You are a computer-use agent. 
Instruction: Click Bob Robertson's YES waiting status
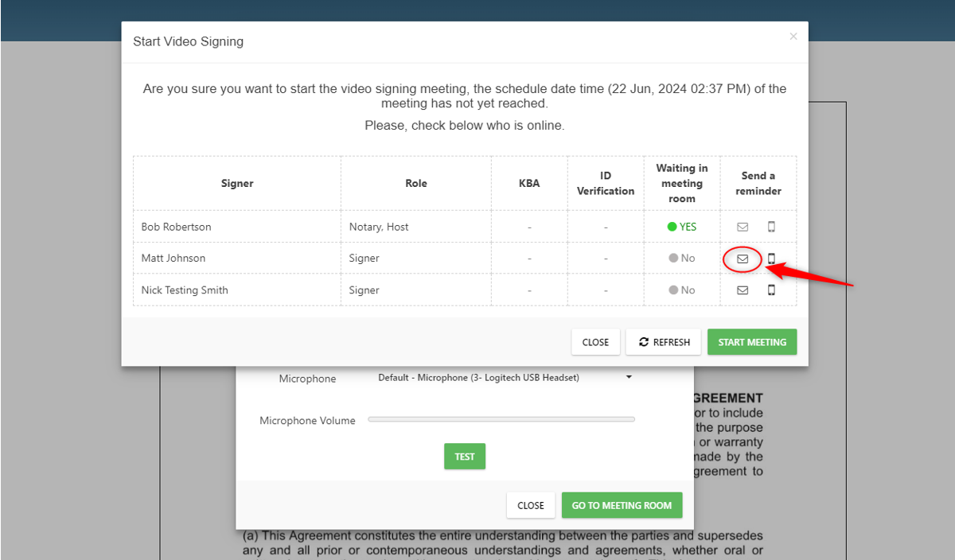(x=682, y=227)
